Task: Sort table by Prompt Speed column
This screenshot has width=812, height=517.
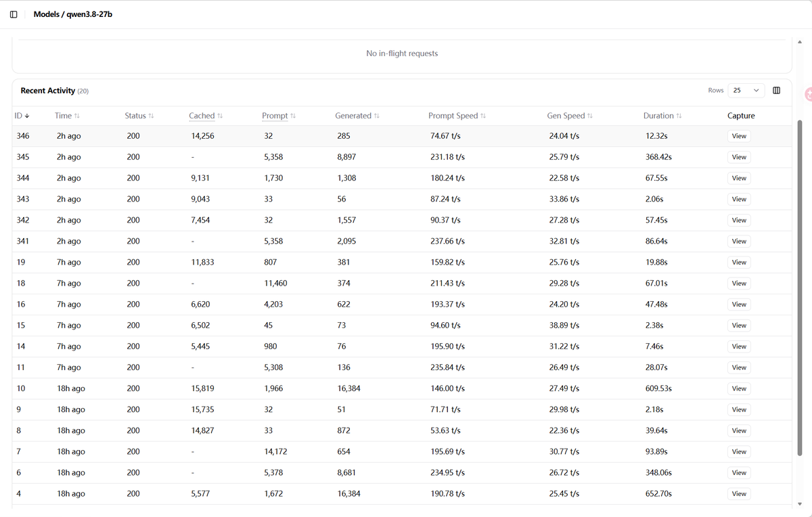Action: coord(457,116)
